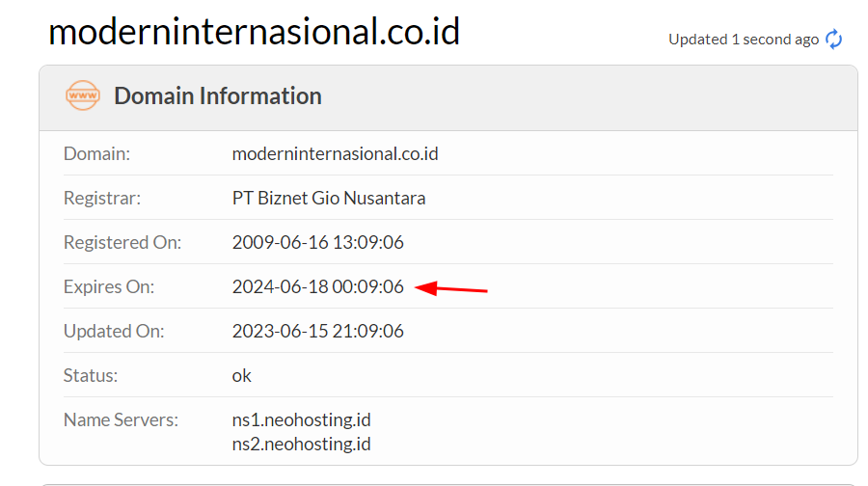
Task: Click the Expires On: label
Action: click(109, 286)
